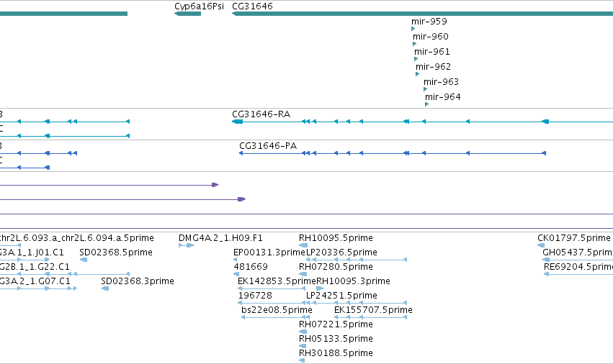613x364 pixels.
Task: Click the LP20336.5prime alignment feature
Action: coord(357,260)
